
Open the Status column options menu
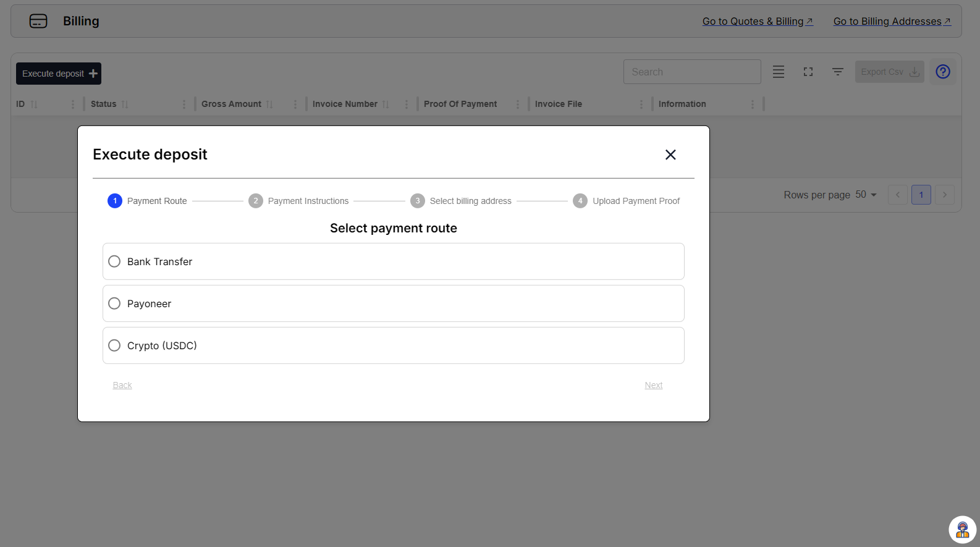pos(184,104)
